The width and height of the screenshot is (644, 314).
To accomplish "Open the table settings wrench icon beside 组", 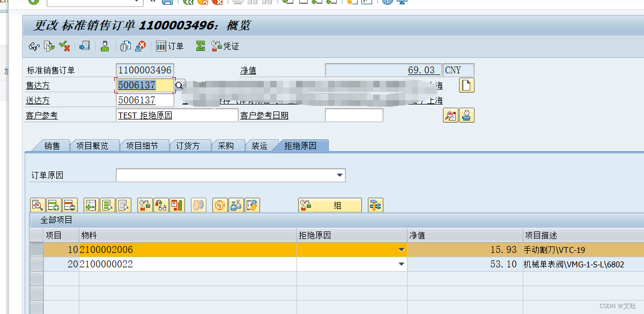I will point(375,205).
